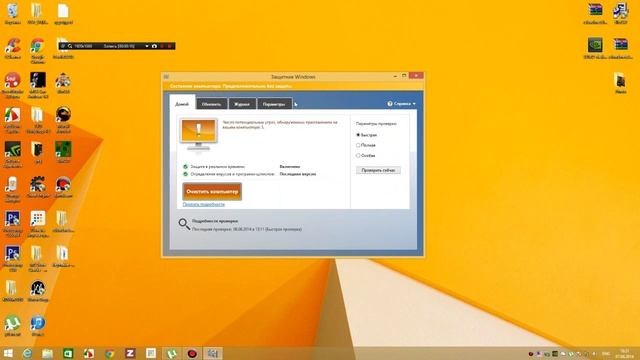This screenshot has width=640, height=360.
Task: Open the Обновить tab
Action: coord(211,104)
